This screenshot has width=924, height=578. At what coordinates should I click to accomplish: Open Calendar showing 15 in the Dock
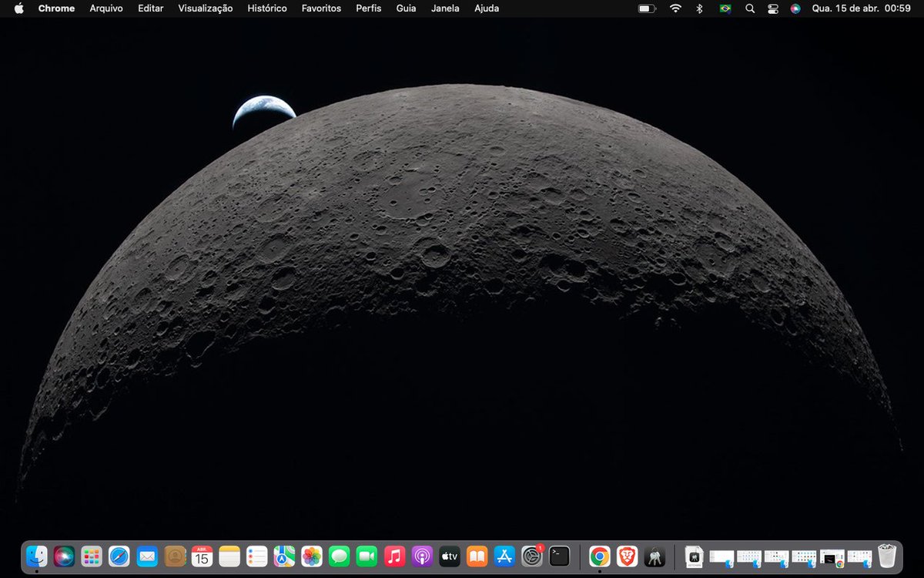[202, 556]
